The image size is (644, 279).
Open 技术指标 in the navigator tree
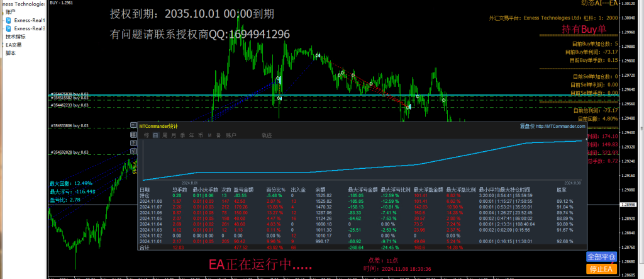click(15, 37)
